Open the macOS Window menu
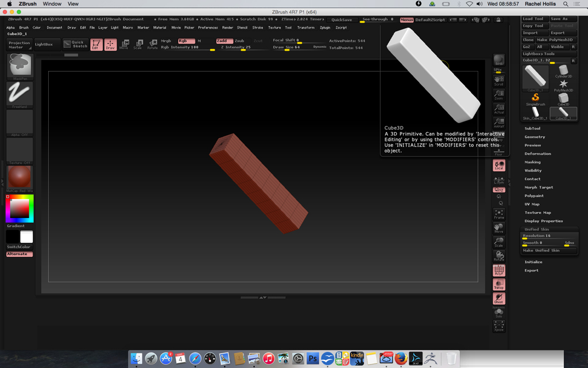Screen dimensions: 588x368 click(52, 4)
